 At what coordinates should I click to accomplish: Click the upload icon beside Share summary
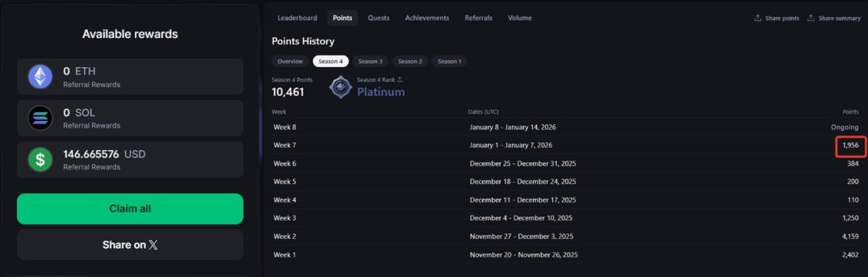click(x=811, y=18)
